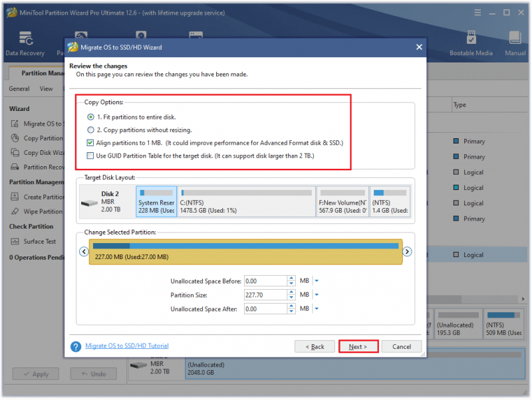Open unit dropdown for Unallocated Space Before
Screen dimensions: 532x400
pos(317,280)
